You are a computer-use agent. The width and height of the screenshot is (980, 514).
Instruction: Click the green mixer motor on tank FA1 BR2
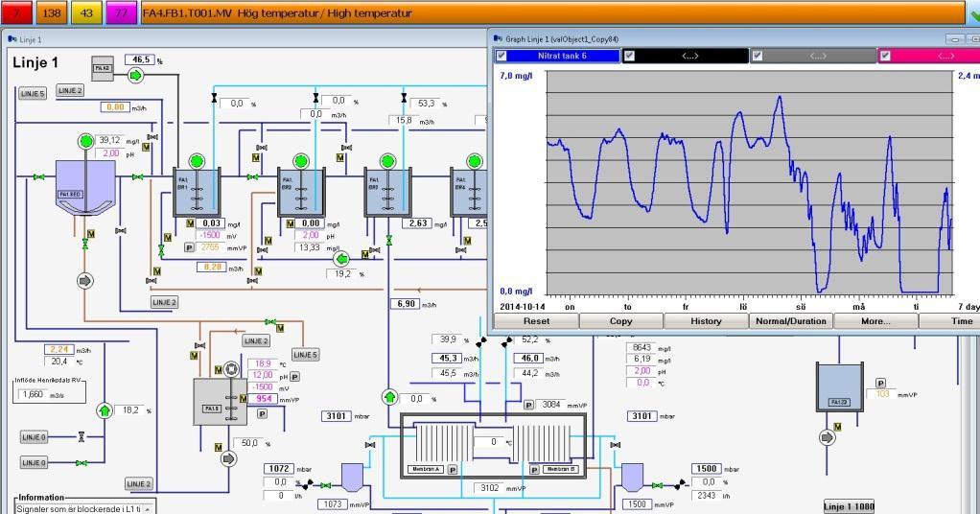[x=301, y=161]
